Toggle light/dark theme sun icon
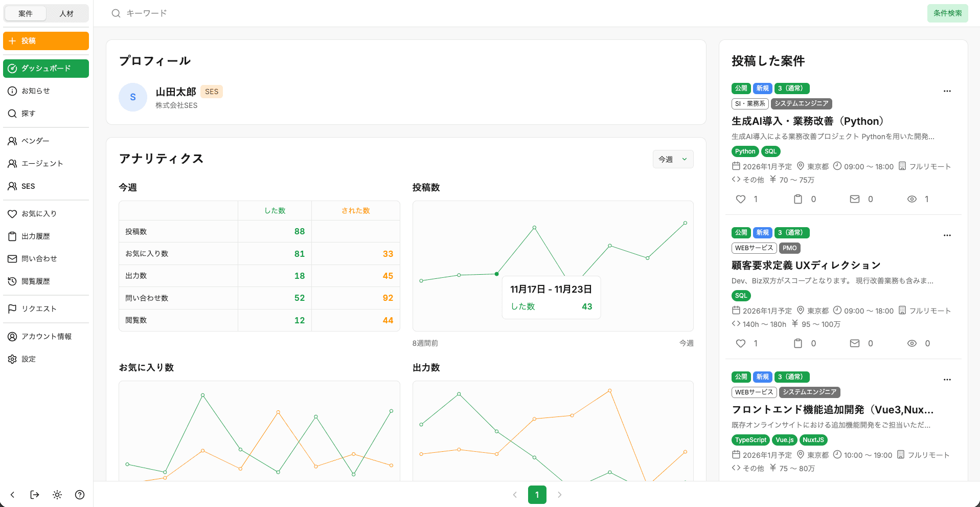Viewport: 980px width, 507px height. point(57,495)
